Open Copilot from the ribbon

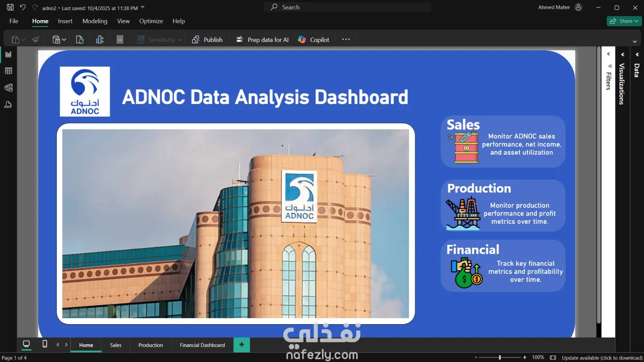point(314,39)
